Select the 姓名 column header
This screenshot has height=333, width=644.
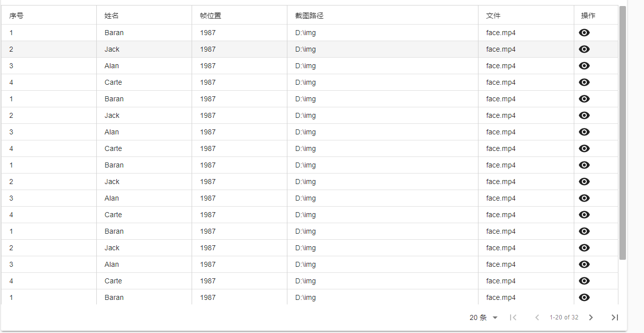tap(112, 15)
